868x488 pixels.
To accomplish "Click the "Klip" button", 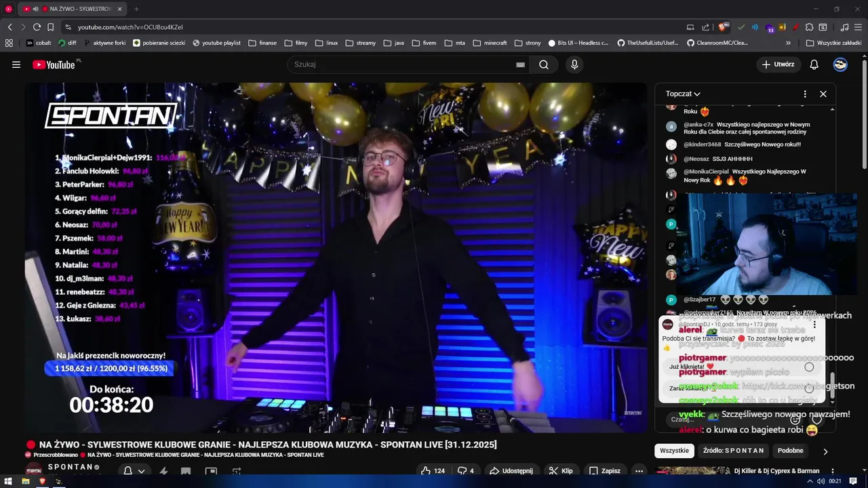I will pyautogui.click(x=561, y=470).
